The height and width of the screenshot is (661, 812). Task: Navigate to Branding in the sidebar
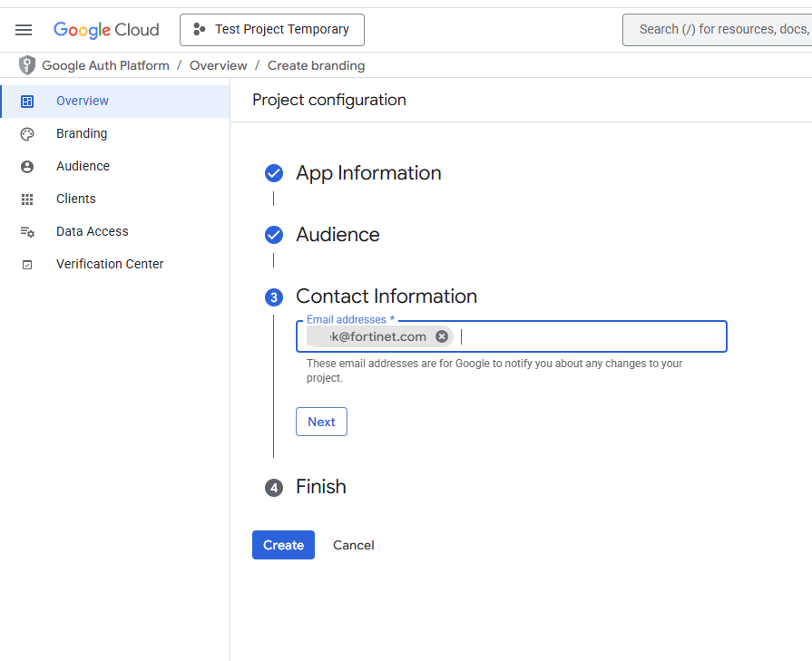point(83,133)
